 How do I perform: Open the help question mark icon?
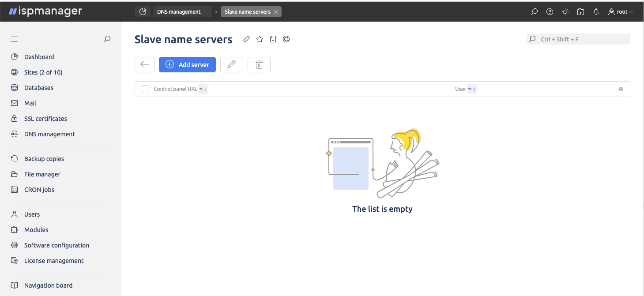click(550, 12)
